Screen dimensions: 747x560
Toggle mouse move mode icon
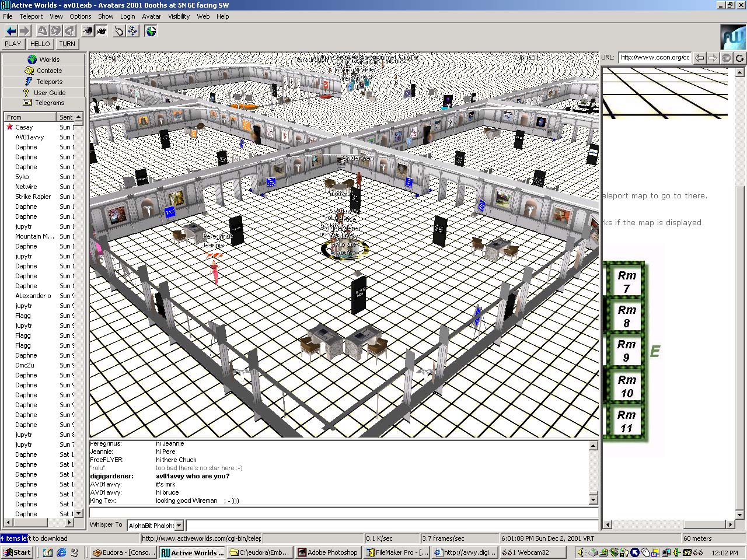(x=119, y=31)
